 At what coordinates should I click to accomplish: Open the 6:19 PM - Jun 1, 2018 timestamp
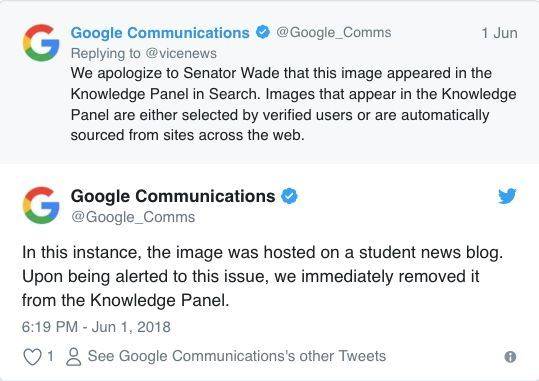[x=96, y=327]
